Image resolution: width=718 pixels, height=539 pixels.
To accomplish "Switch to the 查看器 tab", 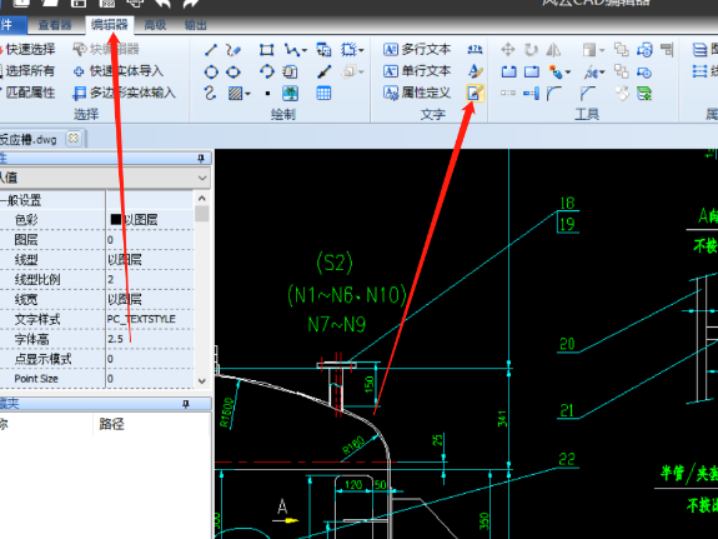I will pos(53,25).
